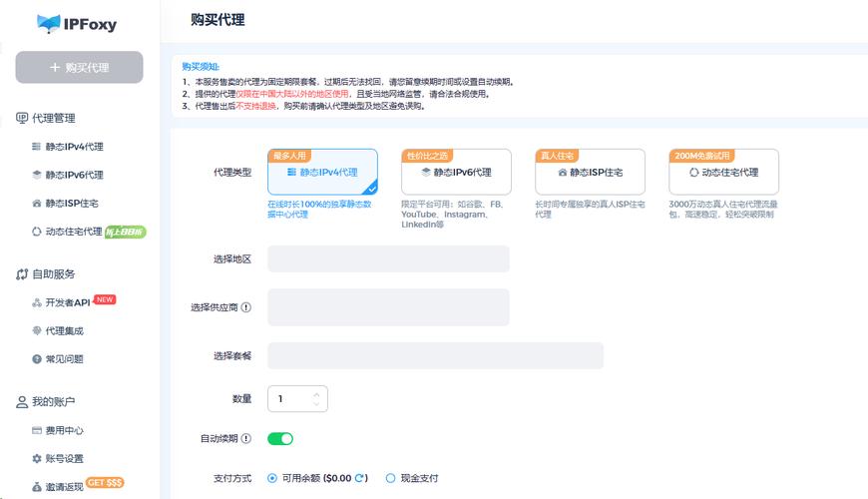Select the 静态IPv6代理 proxy type card
The image size is (868, 499).
point(456,172)
